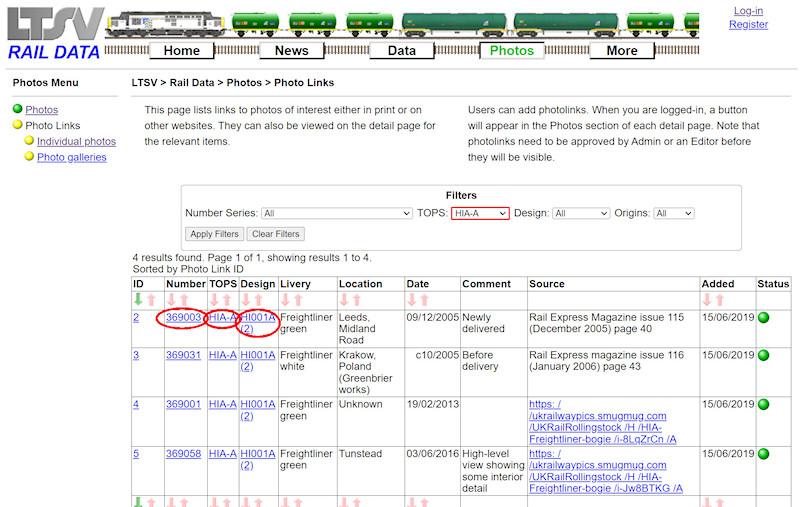Expand the Origins filter dropdown

pos(673,213)
